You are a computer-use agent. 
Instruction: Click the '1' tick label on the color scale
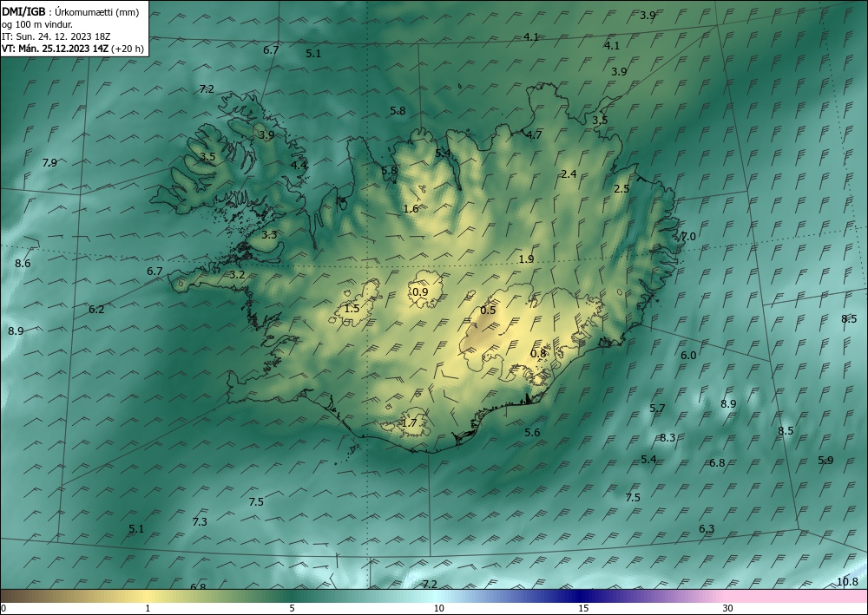[148, 609]
